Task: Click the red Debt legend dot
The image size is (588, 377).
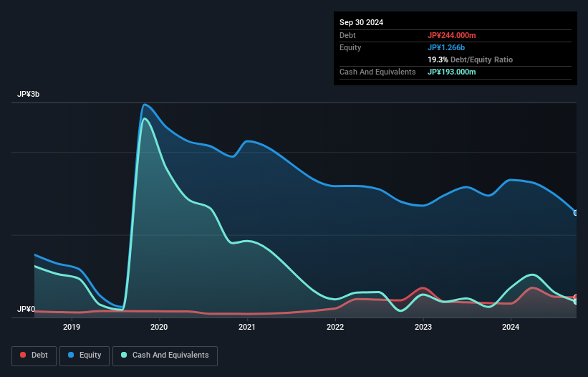Action: (23, 355)
